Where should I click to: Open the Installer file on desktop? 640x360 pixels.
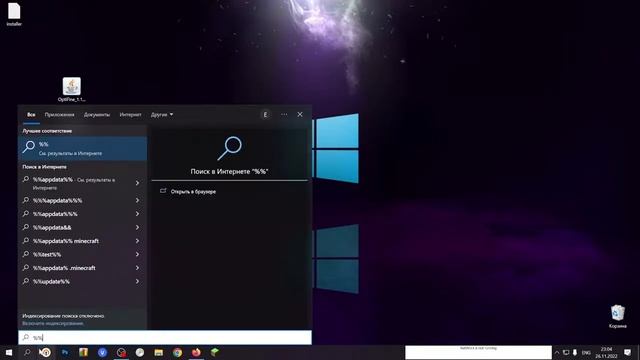click(x=14, y=15)
